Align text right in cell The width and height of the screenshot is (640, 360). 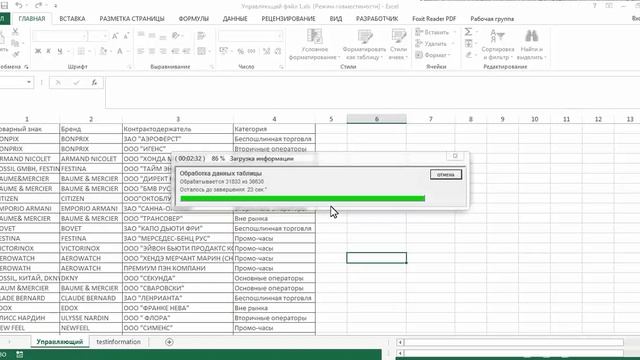[x=163, y=51]
